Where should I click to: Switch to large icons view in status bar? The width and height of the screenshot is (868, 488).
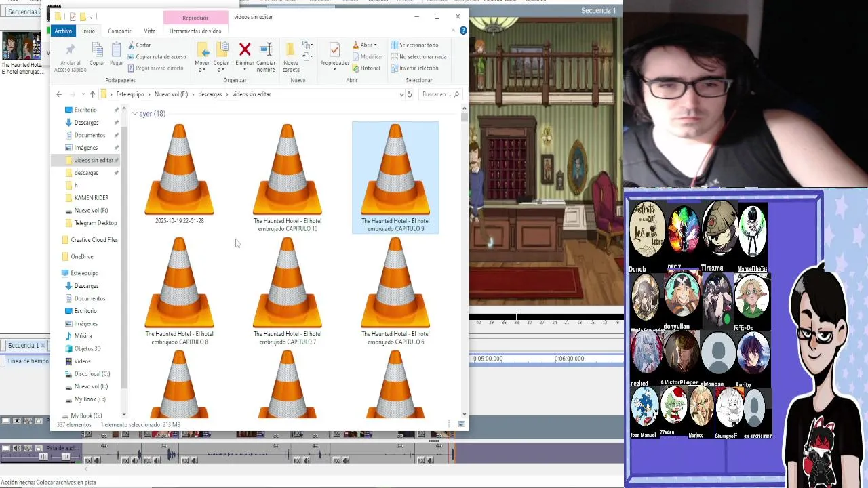[x=461, y=424]
